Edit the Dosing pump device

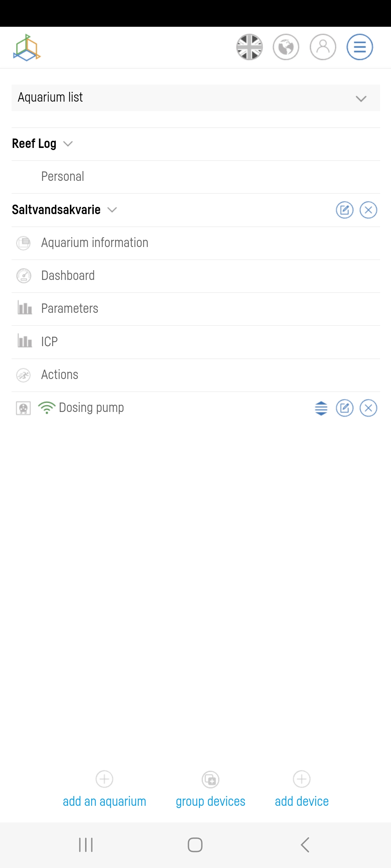click(x=344, y=408)
